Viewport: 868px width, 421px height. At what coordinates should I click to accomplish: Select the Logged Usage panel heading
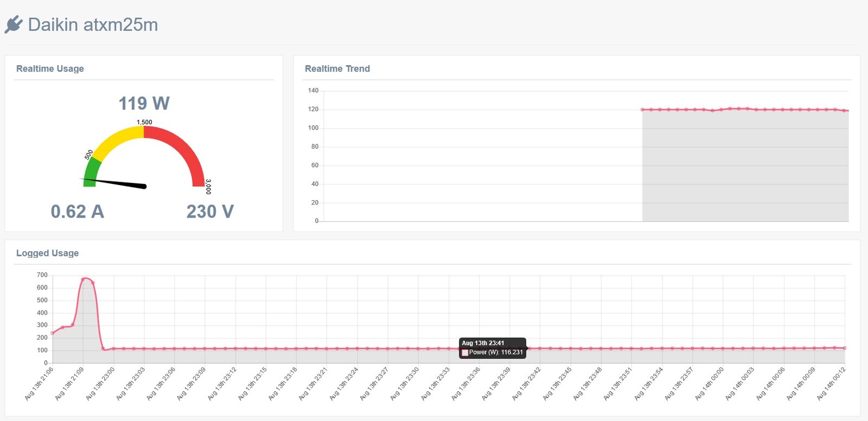point(47,253)
